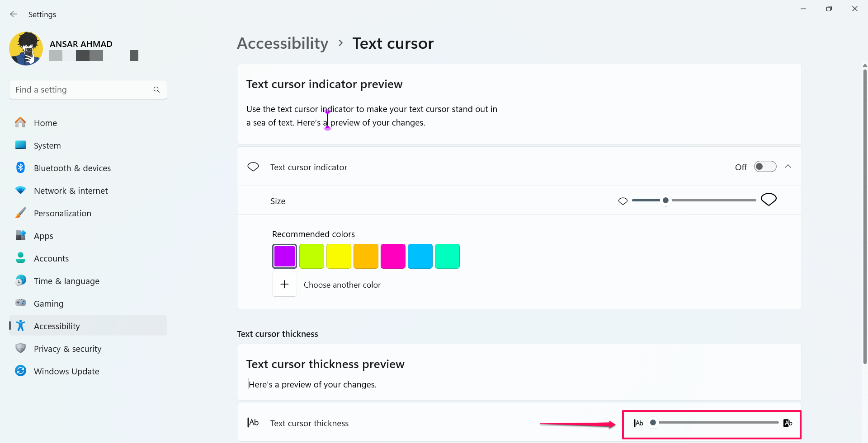Click the System monitor icon
The image size is (868, 443).
(20, 145)
